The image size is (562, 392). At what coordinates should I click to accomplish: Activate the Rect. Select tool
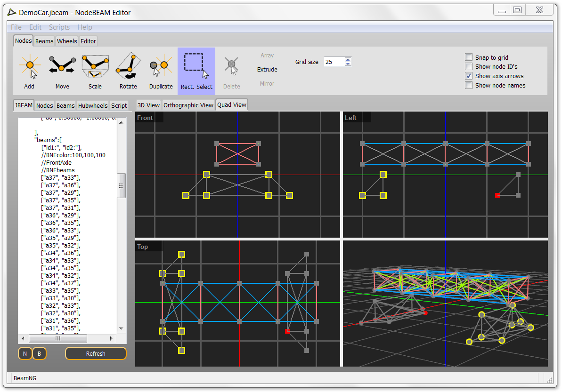pyautogui.click(x=196, y=71)
